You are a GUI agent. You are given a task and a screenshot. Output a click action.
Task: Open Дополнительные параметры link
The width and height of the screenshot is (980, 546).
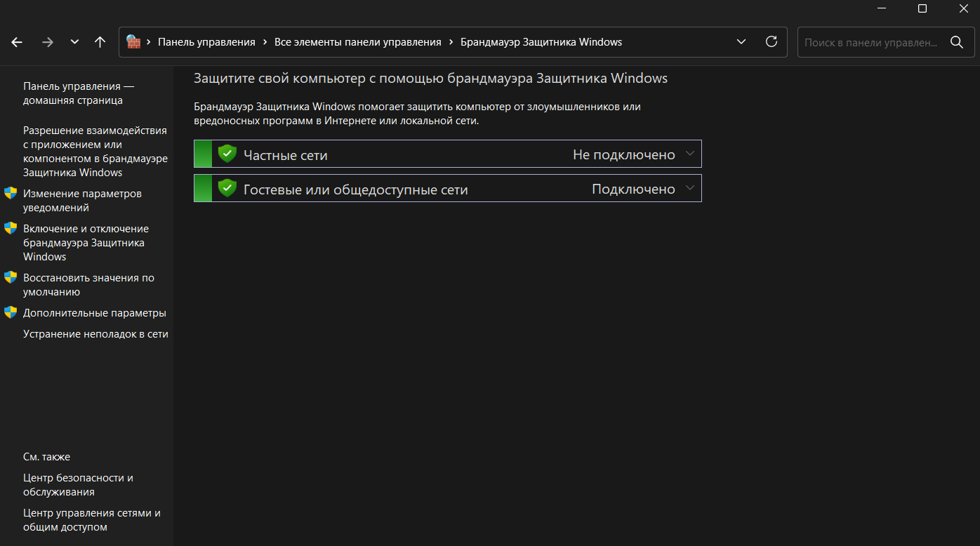click(95, 313)
